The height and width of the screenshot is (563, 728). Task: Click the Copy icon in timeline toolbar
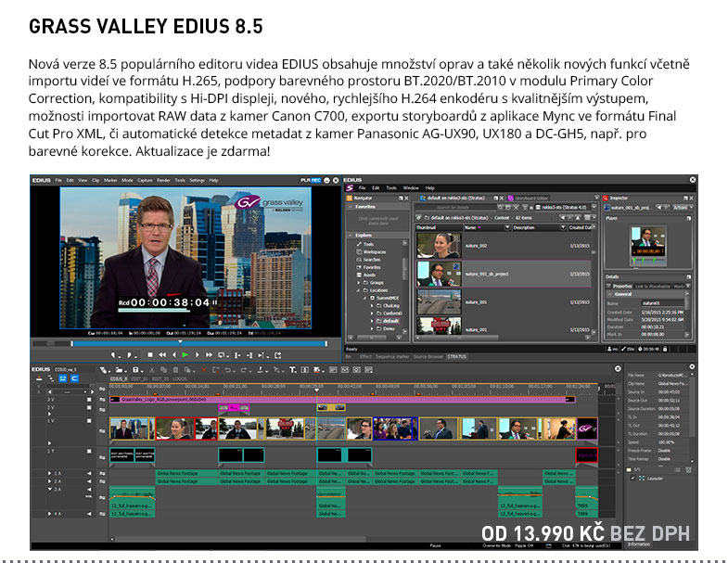tap(163, 370)
